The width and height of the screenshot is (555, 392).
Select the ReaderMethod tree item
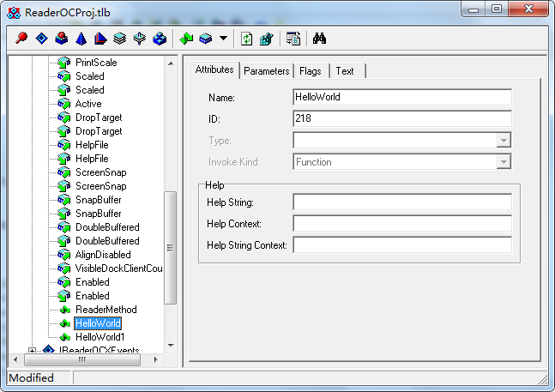point(106,310)
